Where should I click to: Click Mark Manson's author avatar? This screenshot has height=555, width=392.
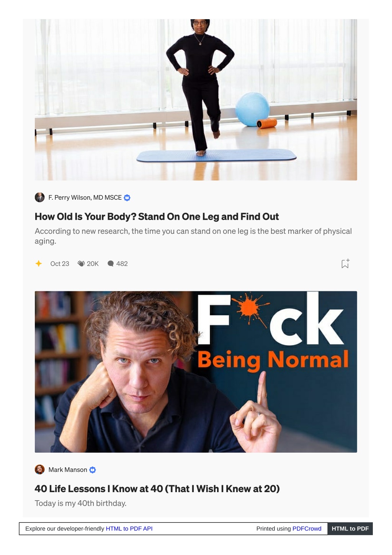click(40, 470)
